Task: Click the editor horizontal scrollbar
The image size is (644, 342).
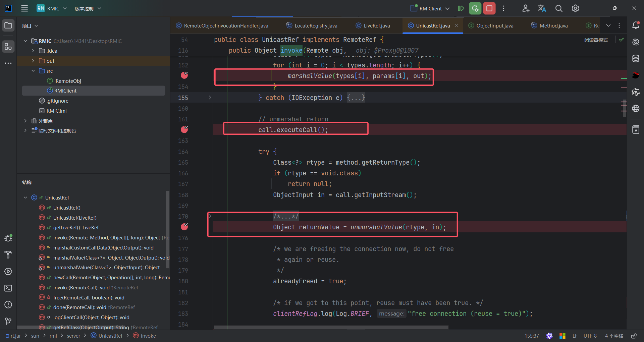Action: coord(331,327)
